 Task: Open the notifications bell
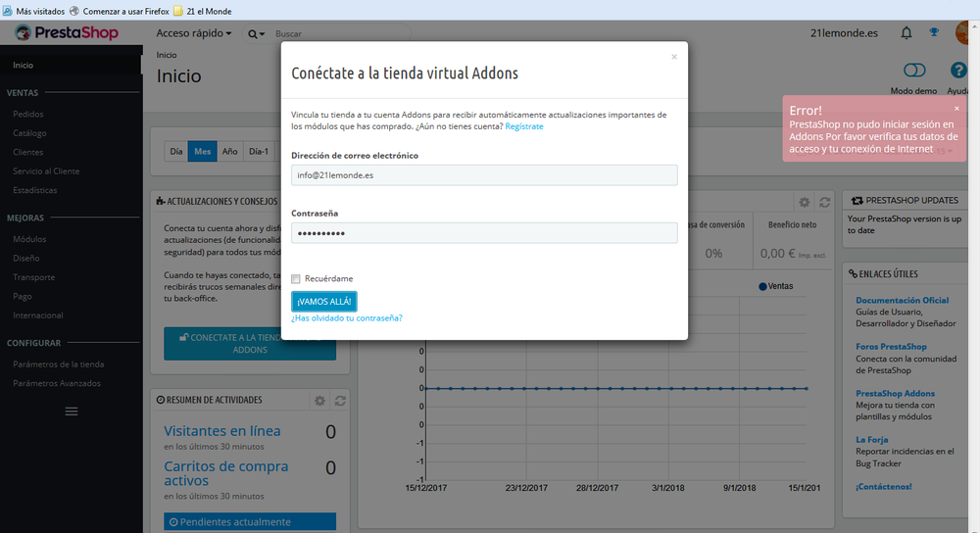tap(906, 33)
